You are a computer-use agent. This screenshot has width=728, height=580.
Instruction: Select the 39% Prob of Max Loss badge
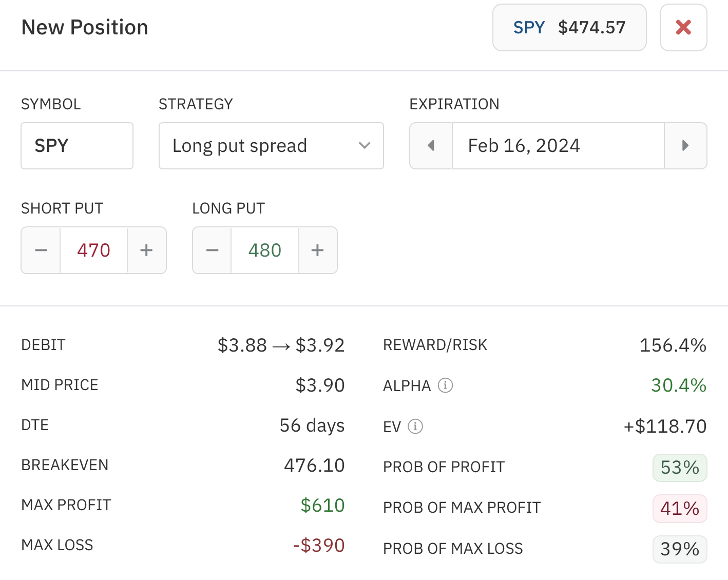click(x=680, y=549)
